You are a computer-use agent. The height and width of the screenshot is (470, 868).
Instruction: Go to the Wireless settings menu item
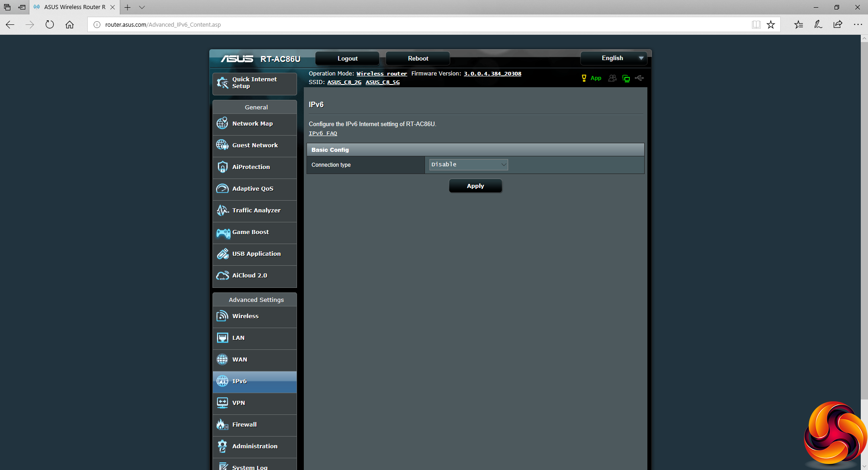(255, 316)
